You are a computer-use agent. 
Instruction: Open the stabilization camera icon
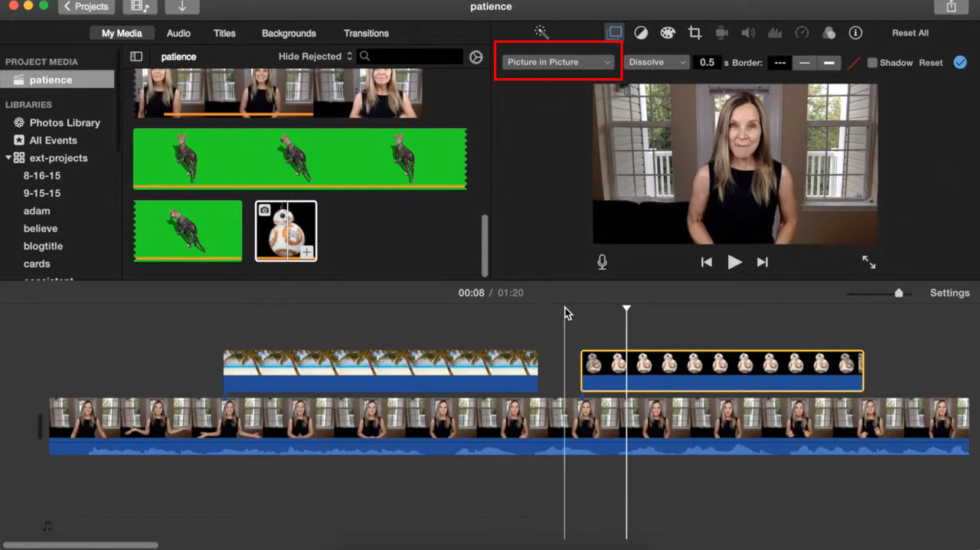pos(721,33)
